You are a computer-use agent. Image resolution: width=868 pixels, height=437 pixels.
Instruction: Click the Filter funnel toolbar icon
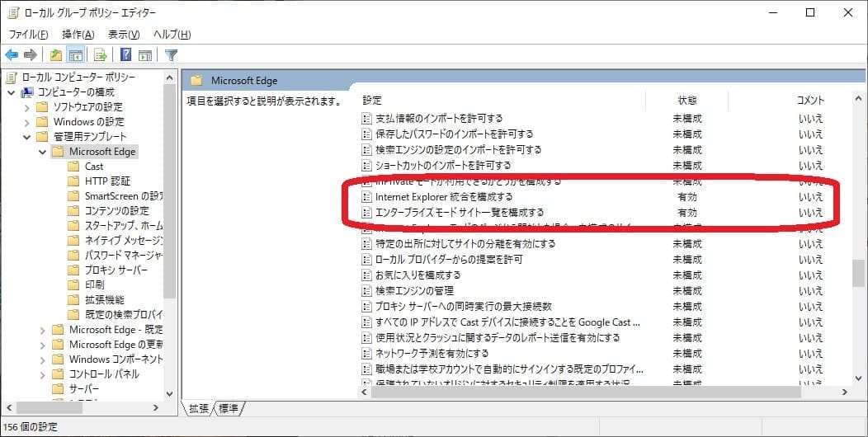pos(172,54)
